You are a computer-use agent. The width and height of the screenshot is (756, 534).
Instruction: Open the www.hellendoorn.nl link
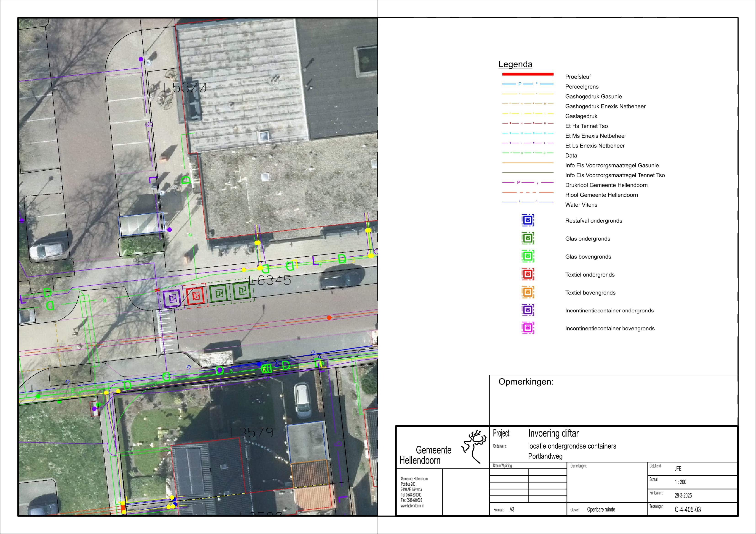click(x=412, y=506)
